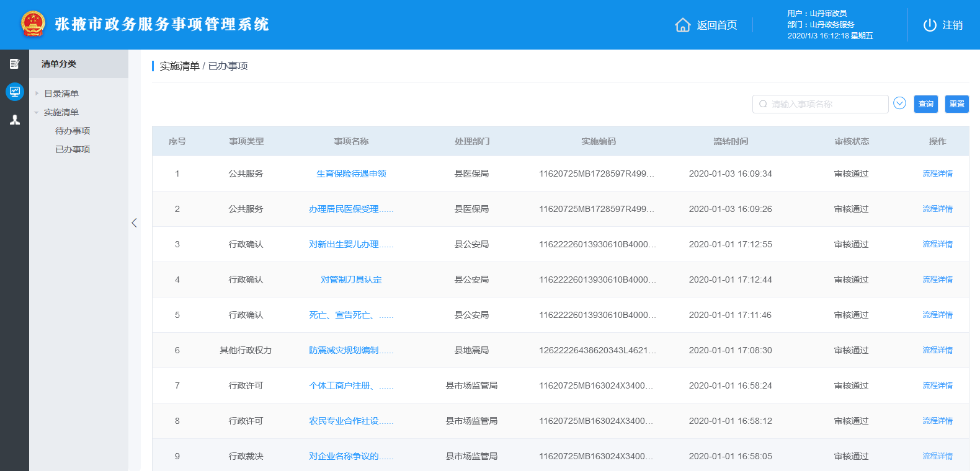Image resolution: width=980 pixels, height=471 pixels.
Task: Click 其他行政权力 type cell
Action: pyautogui.click(x=246, y=350)
